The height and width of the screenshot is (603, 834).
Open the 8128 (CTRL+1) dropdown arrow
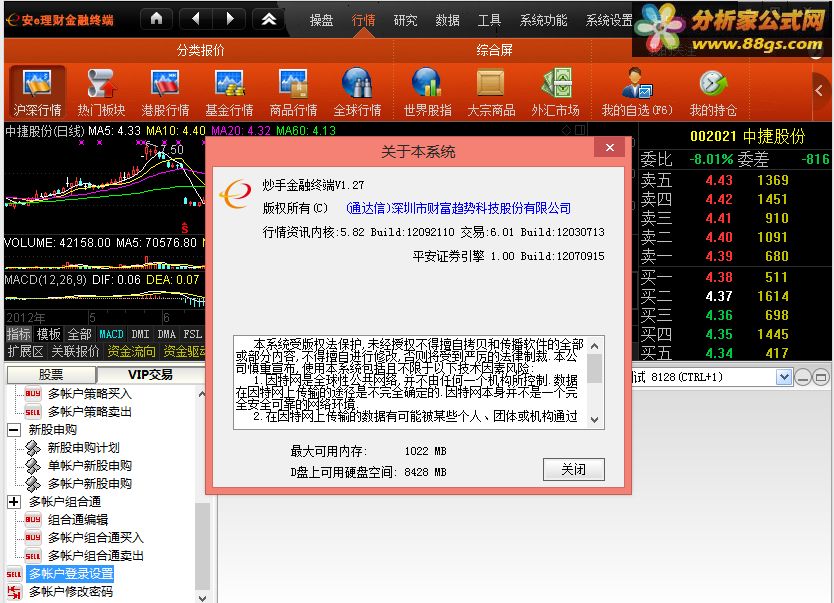(783, 378)
